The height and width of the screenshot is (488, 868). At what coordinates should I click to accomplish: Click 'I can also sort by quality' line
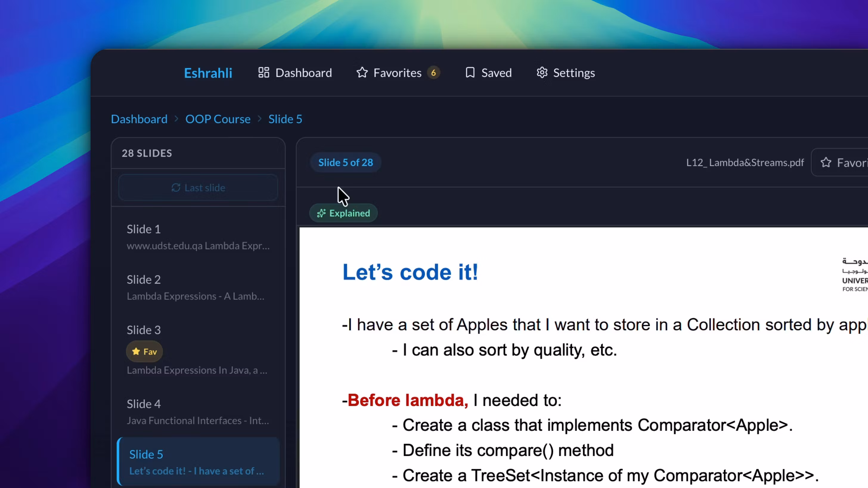[504, 350]
